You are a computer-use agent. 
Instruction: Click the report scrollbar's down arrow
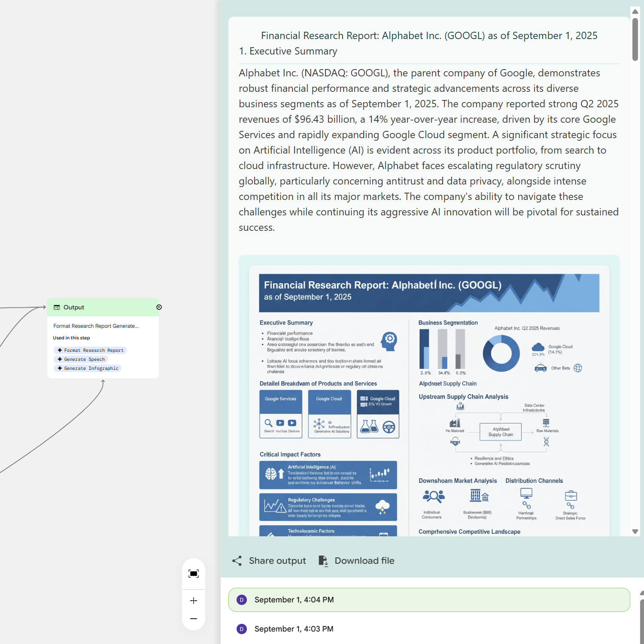click(635, 531)
